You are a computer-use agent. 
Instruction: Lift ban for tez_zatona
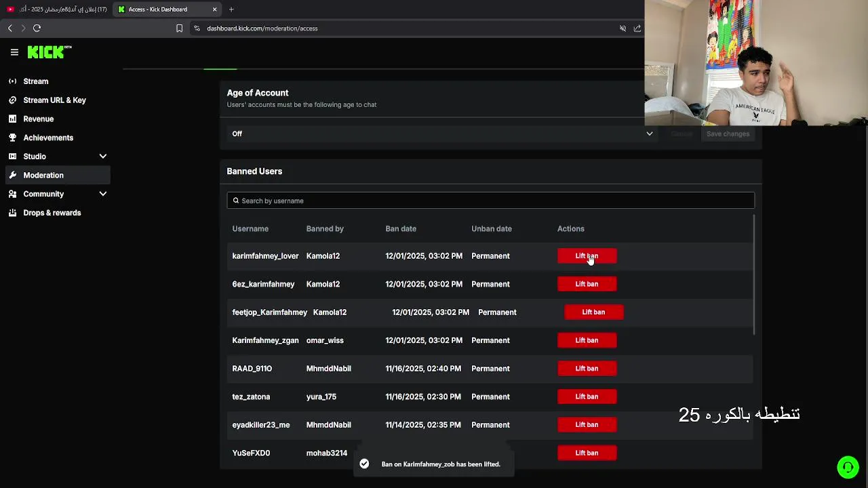[x=587, y=396]
